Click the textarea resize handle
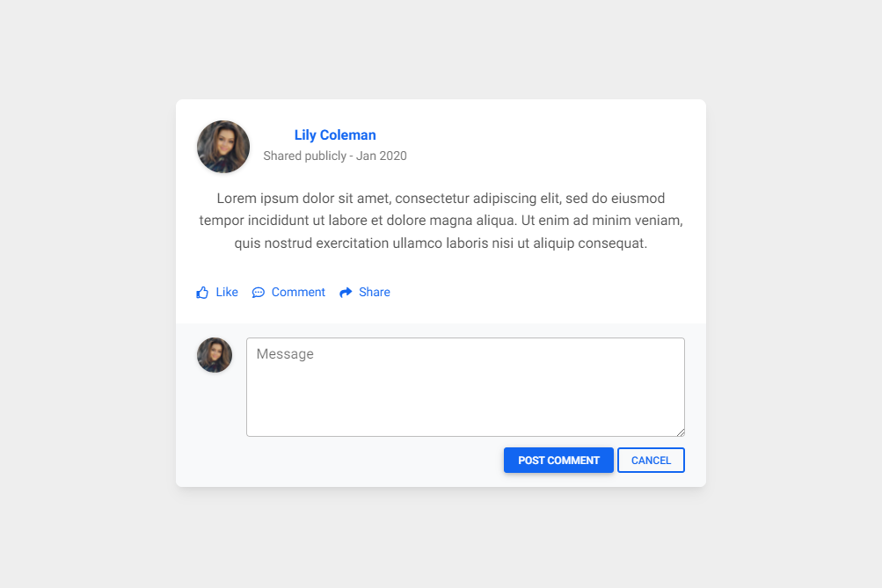 681,430
